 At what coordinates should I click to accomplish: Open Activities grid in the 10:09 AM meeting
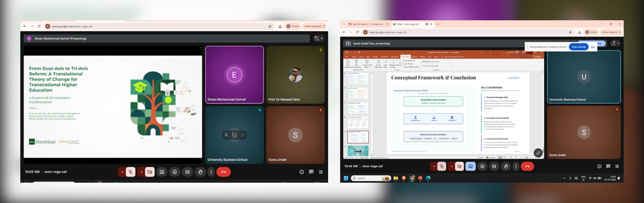pyautogui.click(x=321, y=172)
